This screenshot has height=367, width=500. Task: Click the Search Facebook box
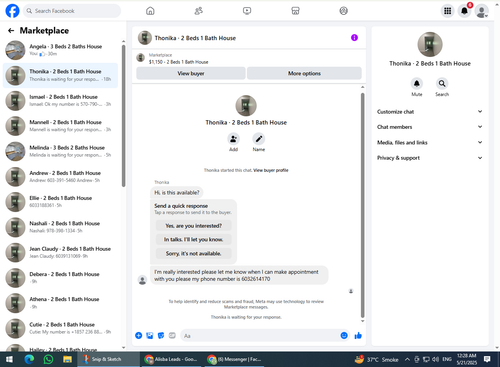72,11
